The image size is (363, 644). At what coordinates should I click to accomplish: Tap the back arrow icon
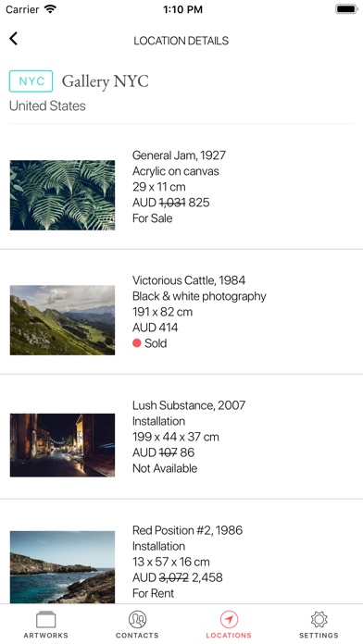(14, 39)
